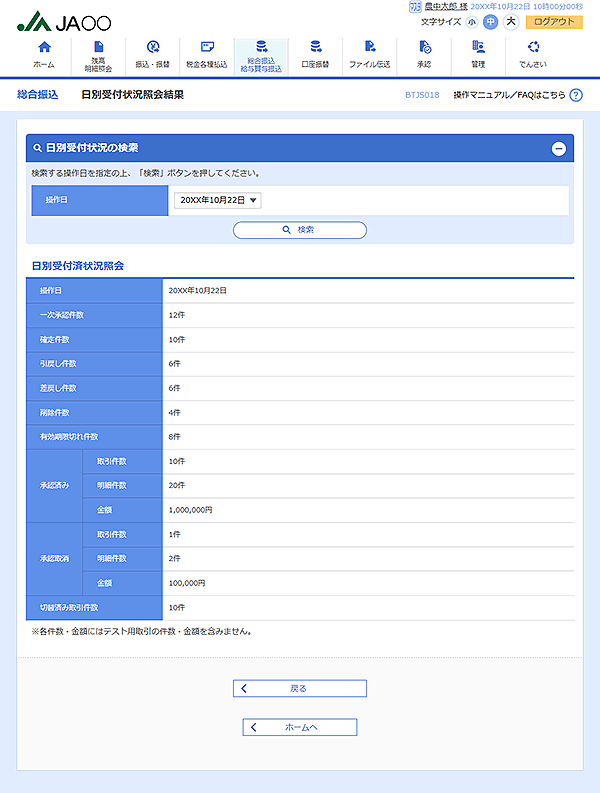Screen dimensions: 600x793
Task: Set text size to 小
Action: 472,22
